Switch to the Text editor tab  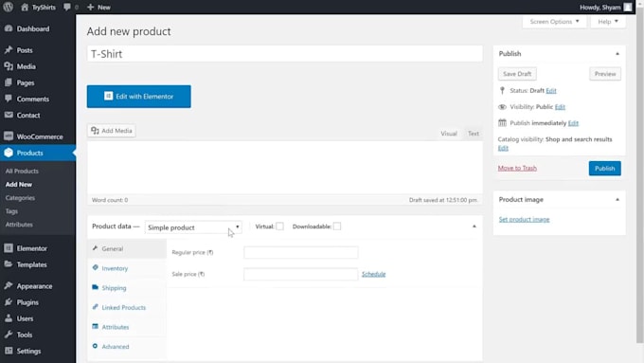coord(474,134)
